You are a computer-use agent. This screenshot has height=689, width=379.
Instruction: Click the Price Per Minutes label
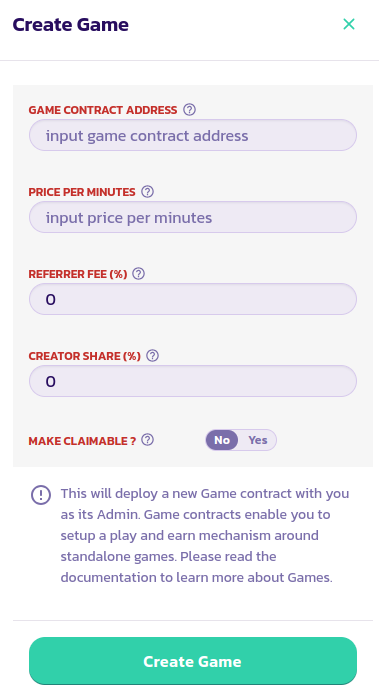point(82,192)
